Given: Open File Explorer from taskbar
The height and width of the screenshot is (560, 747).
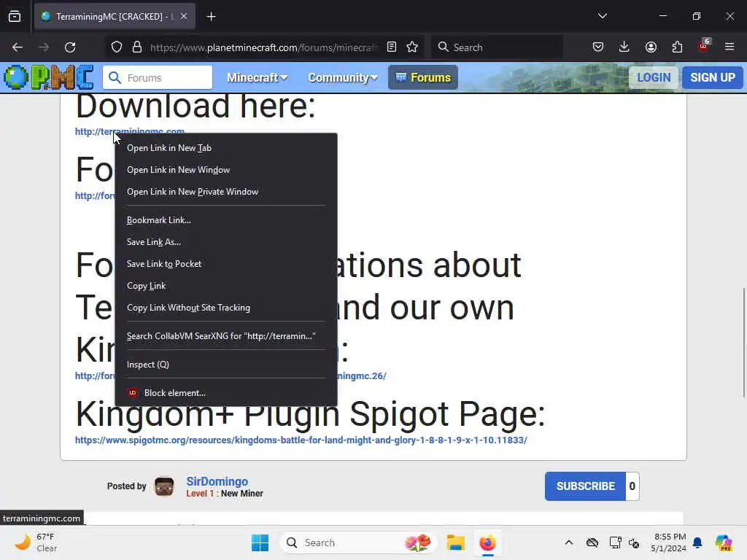Looking at the screenshot, I should pyautogui.click(x=455, y=542).
